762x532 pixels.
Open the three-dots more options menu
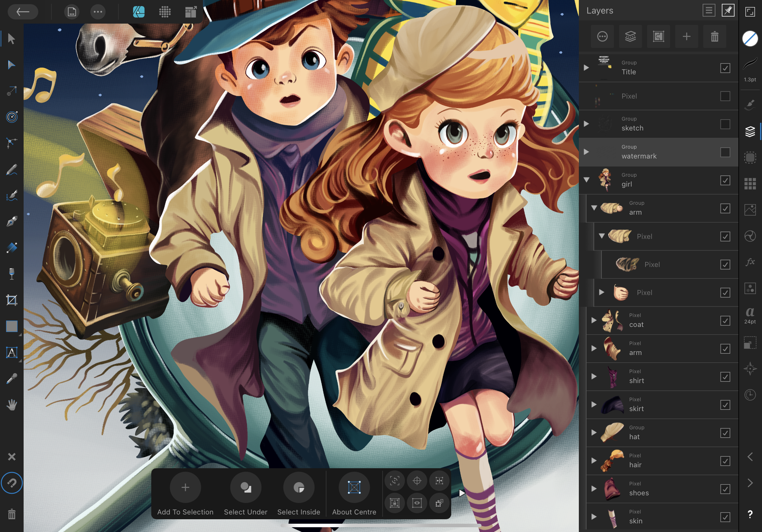click(98, 12)
